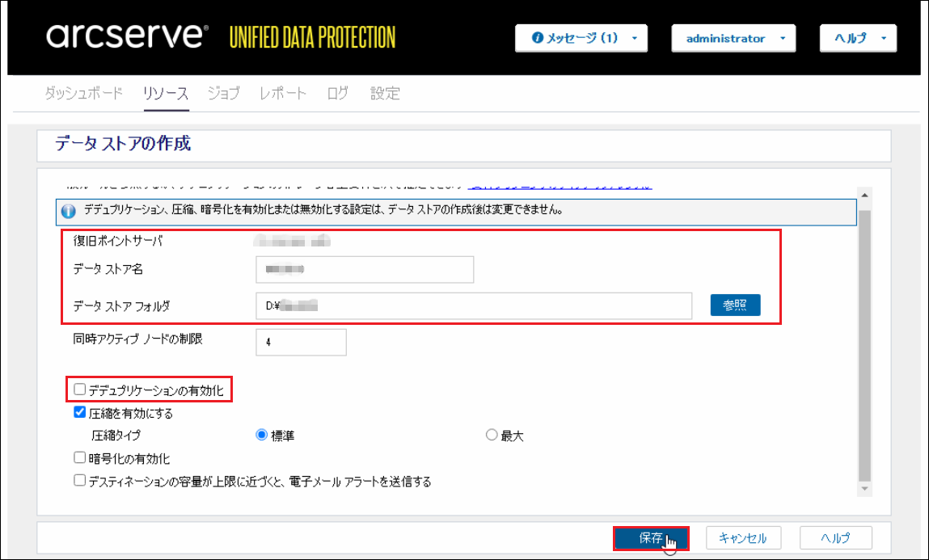This screenshot has height=560, width=929.
Task: Switch to the ログ tab
Action: point(338,94)
